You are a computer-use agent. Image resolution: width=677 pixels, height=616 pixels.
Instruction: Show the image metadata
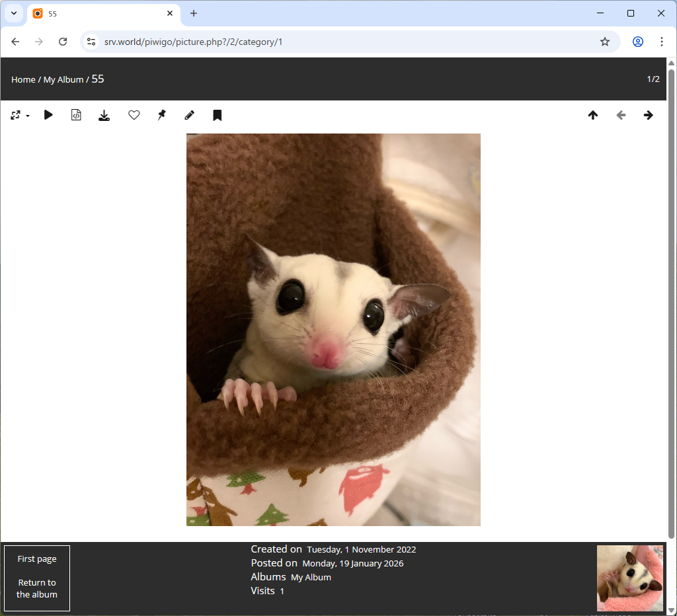[x=76, y=114]
